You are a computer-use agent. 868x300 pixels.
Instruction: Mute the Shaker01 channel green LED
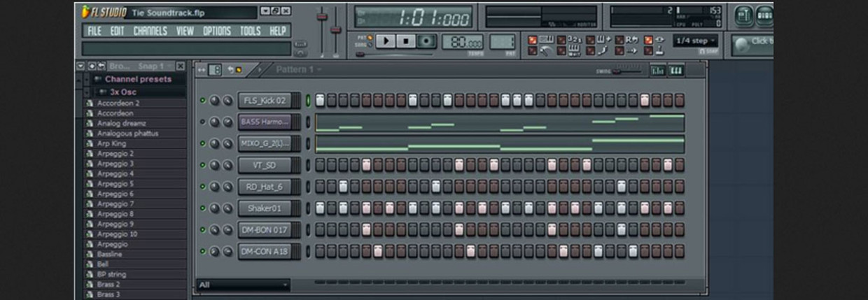(x=203, y=208)
